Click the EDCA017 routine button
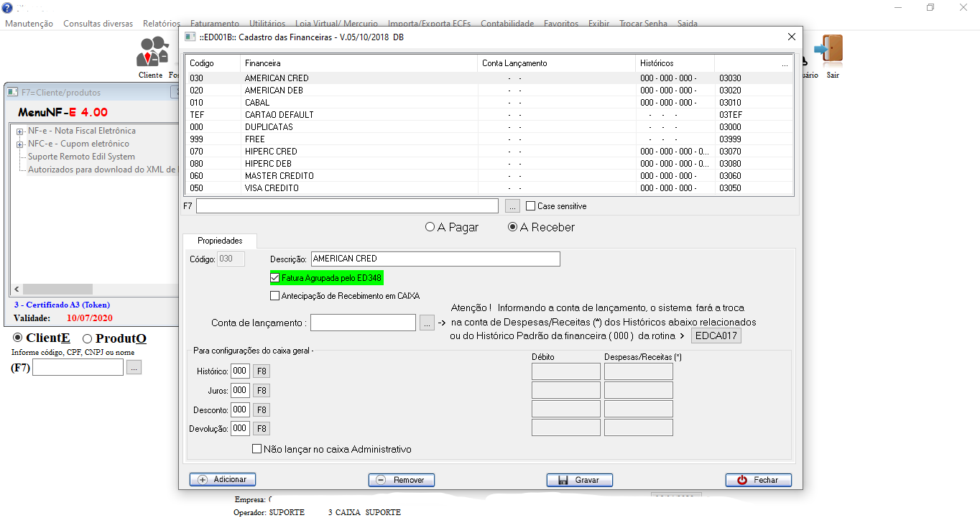Viewport: 980px width, 523px height. [716, 335]
